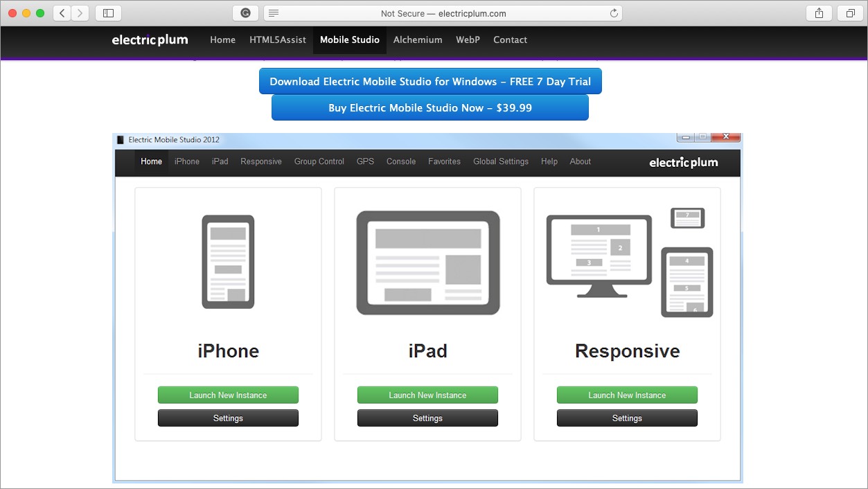Navigate back using the back arrow
Viewport: 868px width, 489px height.
point(61,12)
